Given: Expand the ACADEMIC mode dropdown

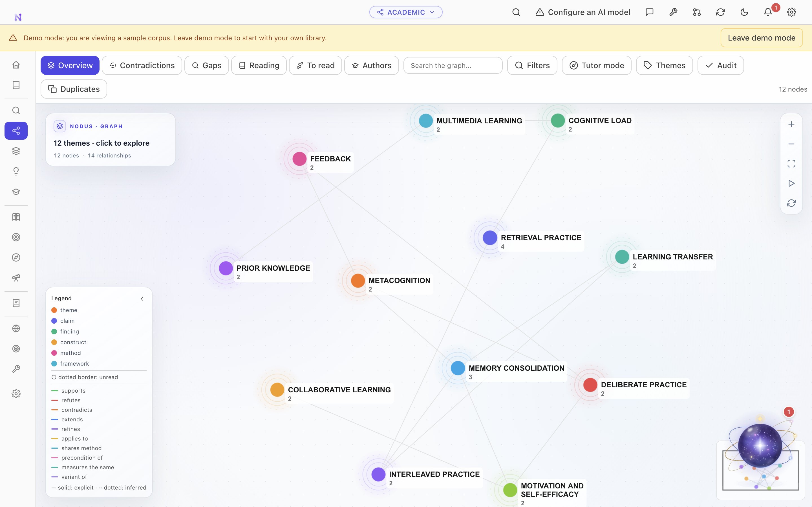Looking at the screenshot, I should 406,12.
